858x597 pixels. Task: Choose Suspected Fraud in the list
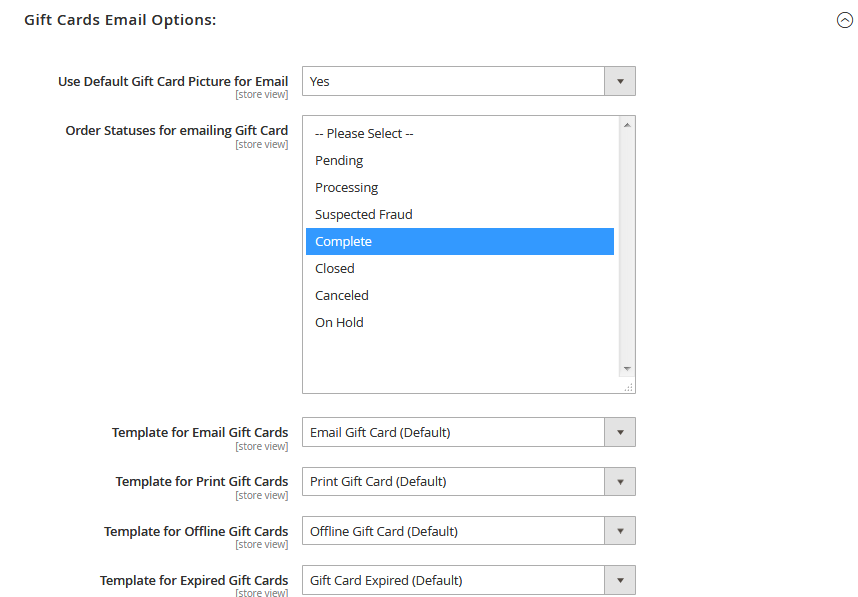pyautogui.click(x=460, y=215)
